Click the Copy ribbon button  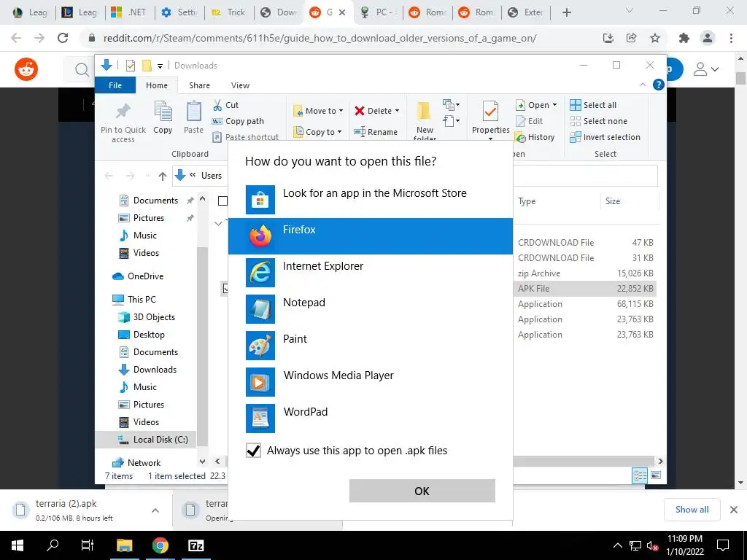[x=163, y=117]
